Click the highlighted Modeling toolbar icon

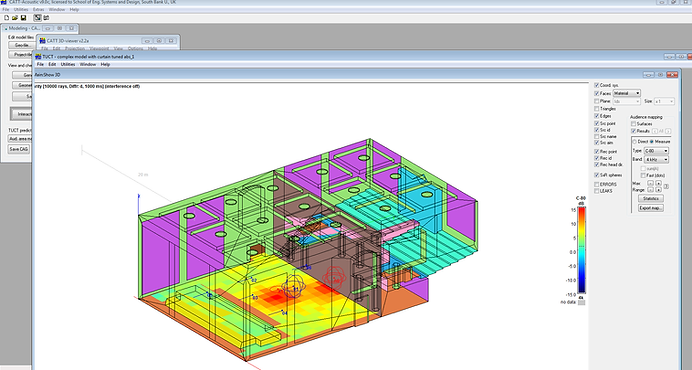point(38,18)
